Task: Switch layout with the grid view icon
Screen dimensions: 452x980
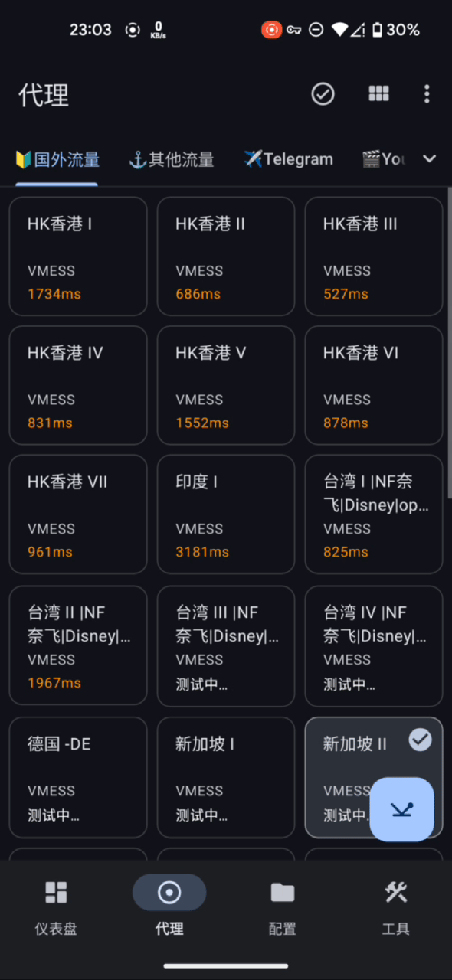Action: pyautogui.click(x=378, y=94)
